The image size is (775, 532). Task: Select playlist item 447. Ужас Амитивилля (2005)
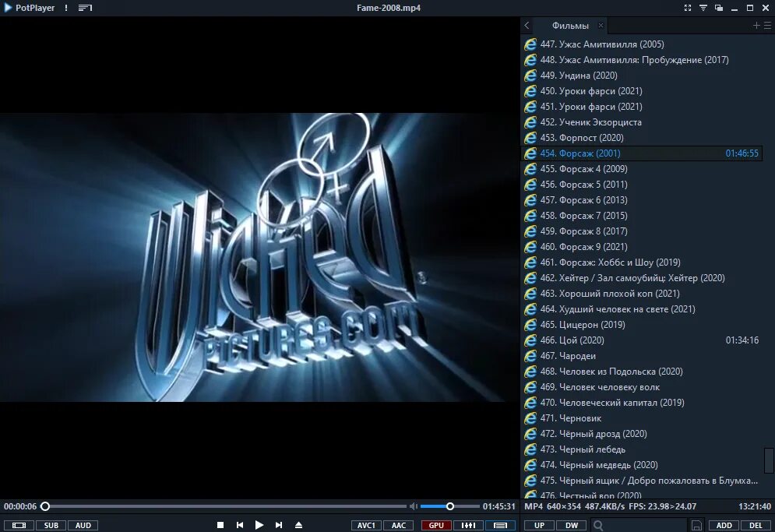point(642,44)
